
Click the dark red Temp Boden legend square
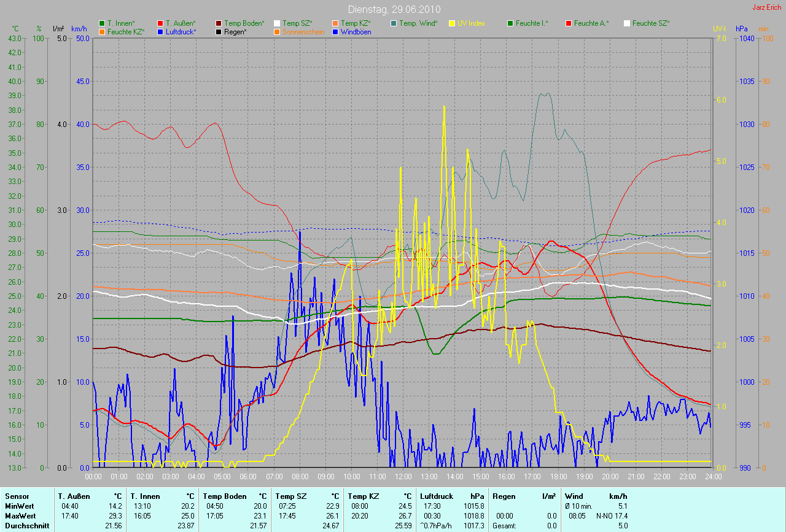219,23
